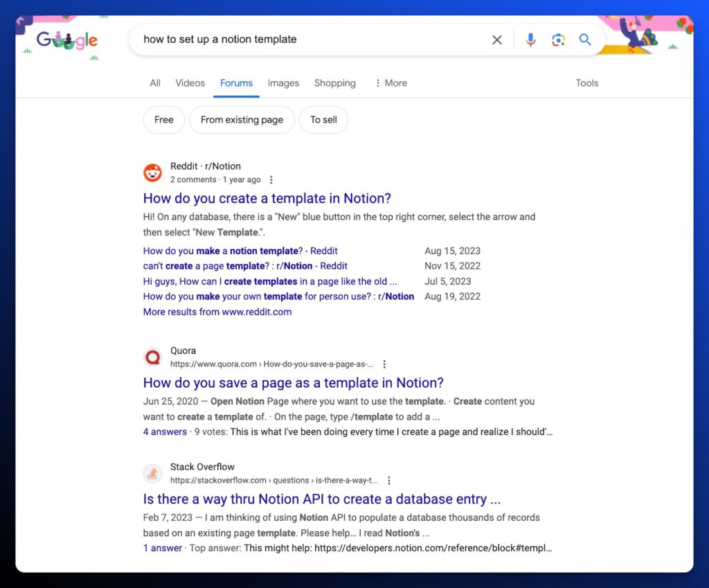The image size is (709, 588).
Task: Click the 4 answers link under Quora result
Action: pyautogui.click(x=165, y=431)
